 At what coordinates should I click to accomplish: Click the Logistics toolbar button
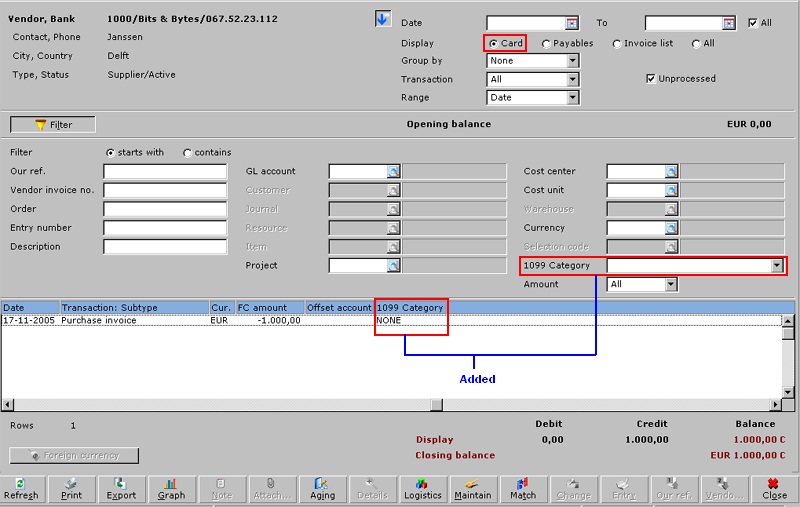(x=423, y=490)
